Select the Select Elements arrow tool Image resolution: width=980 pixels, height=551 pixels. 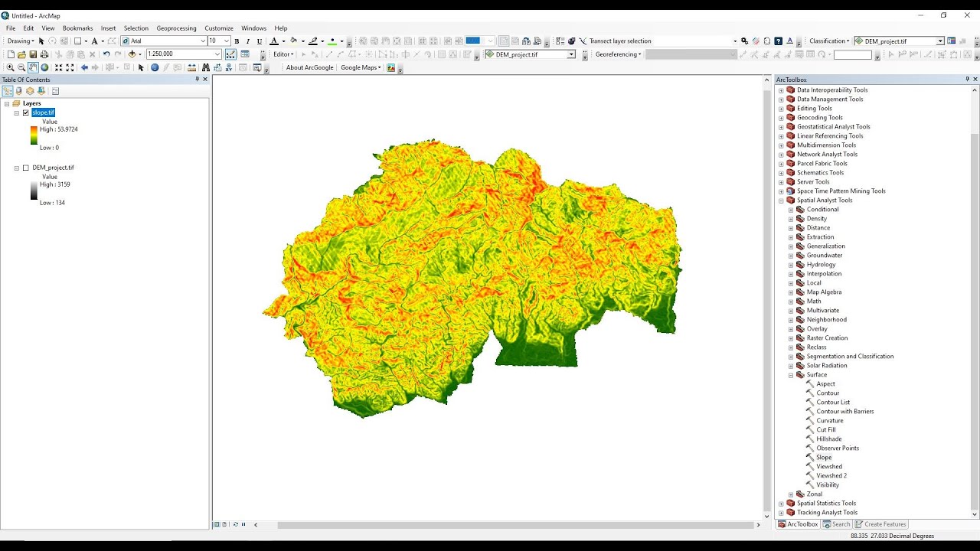point(141,67)
